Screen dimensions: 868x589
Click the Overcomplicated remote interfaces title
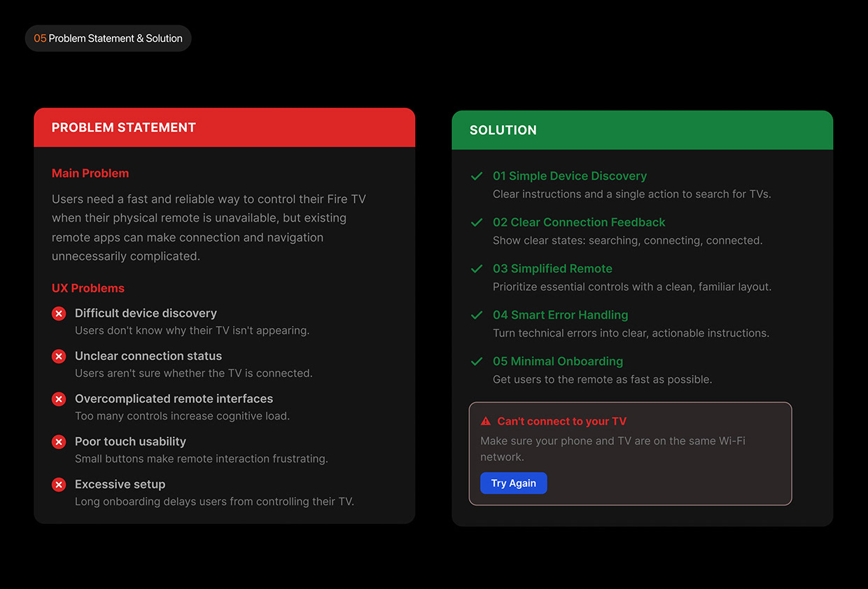pyautogui.click(x=174, y=399)
